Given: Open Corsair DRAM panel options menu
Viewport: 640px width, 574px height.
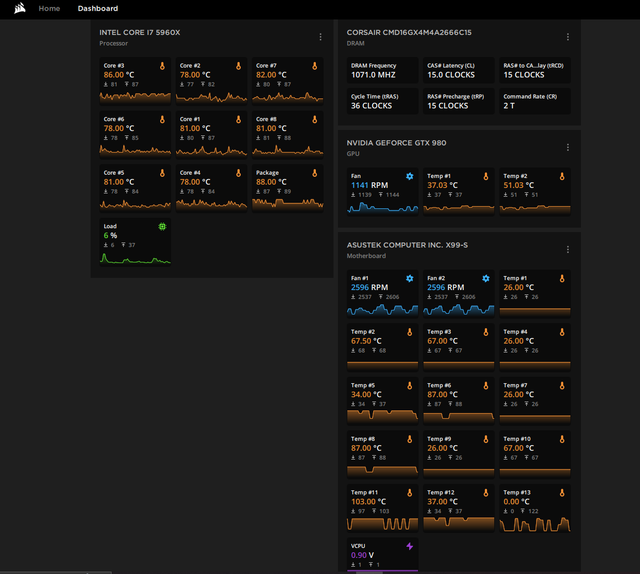Looking at the screenshot, I should [x=568, y=37].
